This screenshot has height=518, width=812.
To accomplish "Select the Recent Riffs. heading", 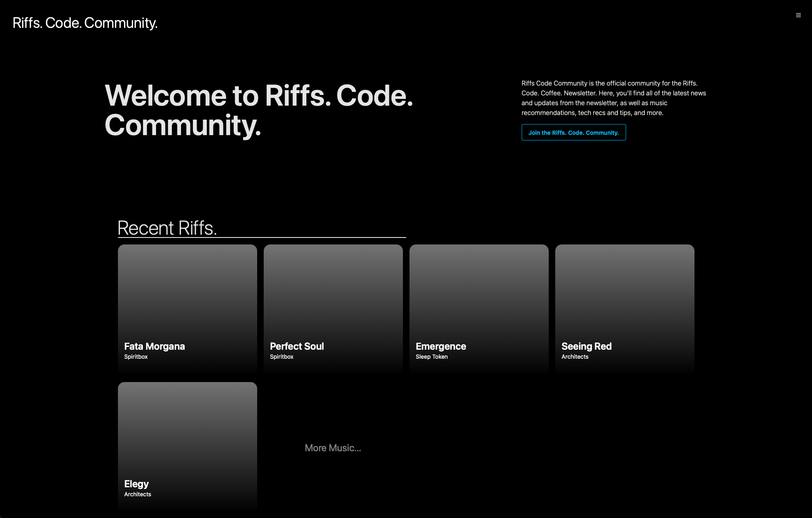I will click(167, 228).
